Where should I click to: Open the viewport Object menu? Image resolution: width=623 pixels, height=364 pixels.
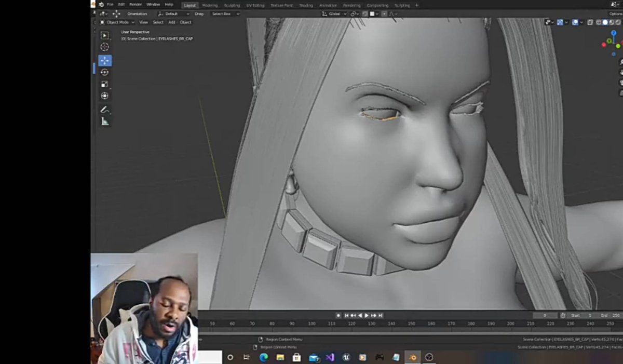185,22
